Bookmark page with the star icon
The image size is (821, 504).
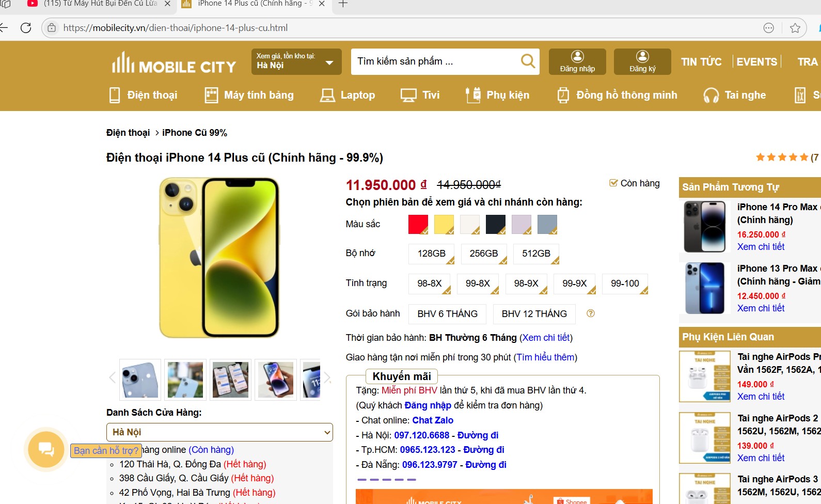(x=795, y=28)
